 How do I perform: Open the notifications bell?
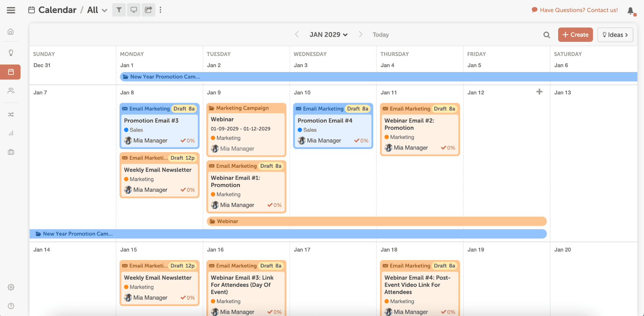click(631, 11)
